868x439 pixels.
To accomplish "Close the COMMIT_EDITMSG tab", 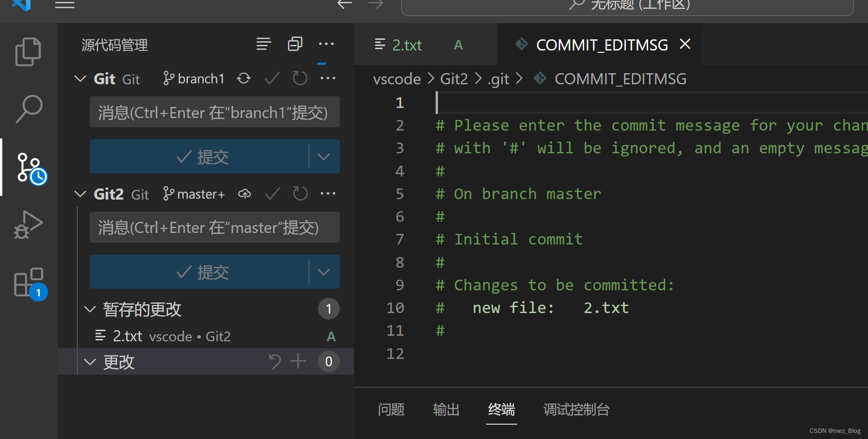I will coord(685,44).
